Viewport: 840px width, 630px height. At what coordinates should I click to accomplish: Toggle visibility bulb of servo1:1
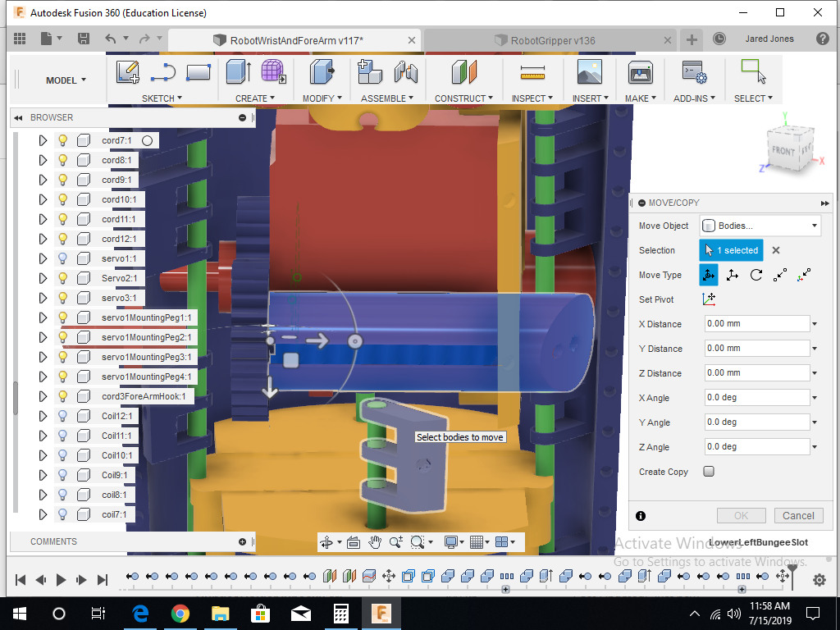click(62, 258)
